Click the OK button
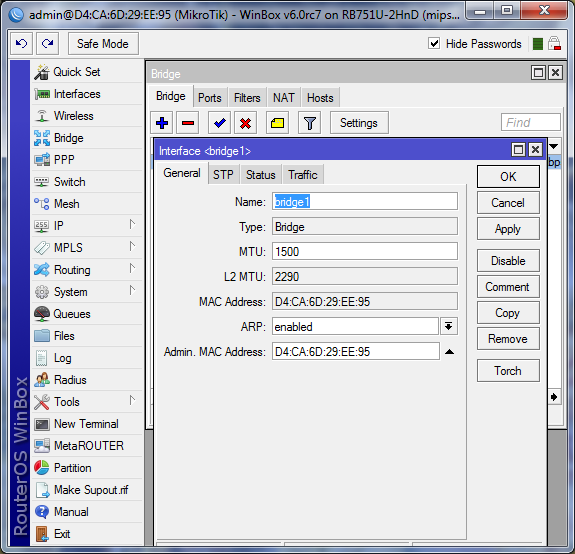575x554 pixels. click(x=508, y=177)
